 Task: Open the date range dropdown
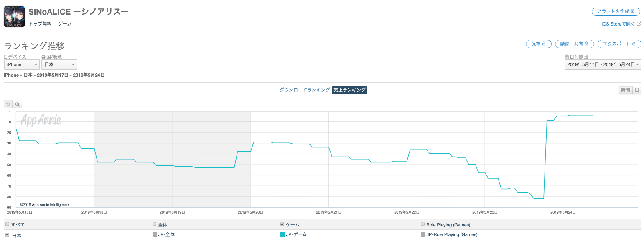603,64
